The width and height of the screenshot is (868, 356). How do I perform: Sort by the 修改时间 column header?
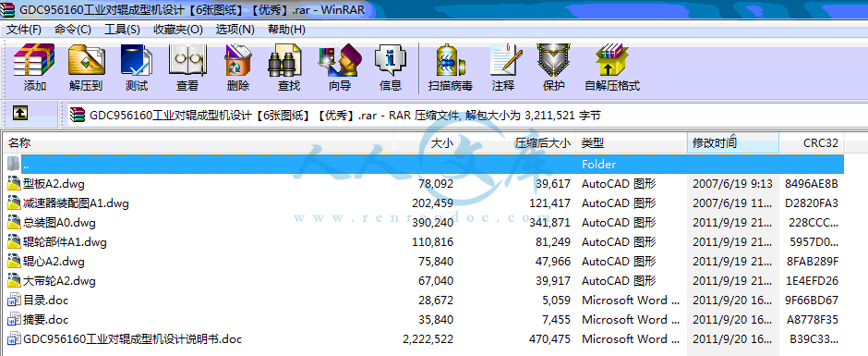click(733, 143)
